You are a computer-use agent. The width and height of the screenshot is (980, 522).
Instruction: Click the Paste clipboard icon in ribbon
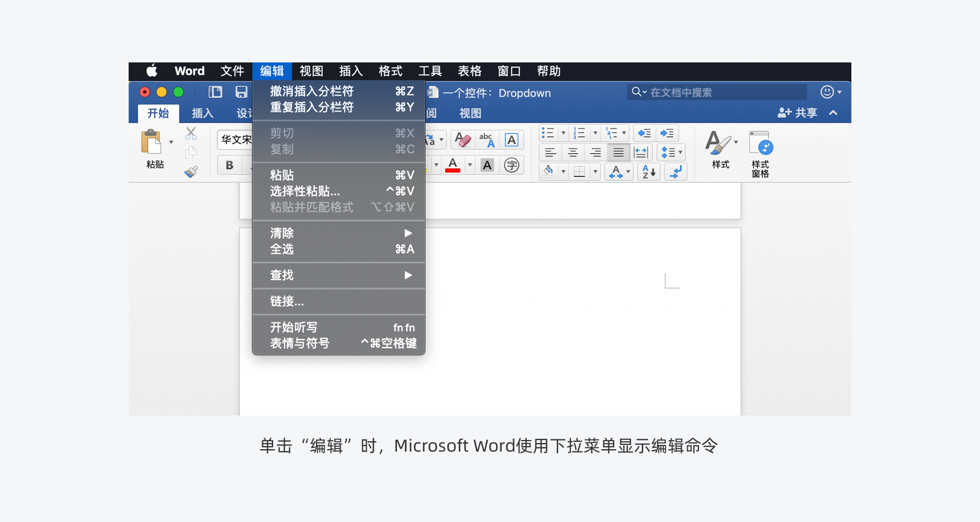point(151,142)
